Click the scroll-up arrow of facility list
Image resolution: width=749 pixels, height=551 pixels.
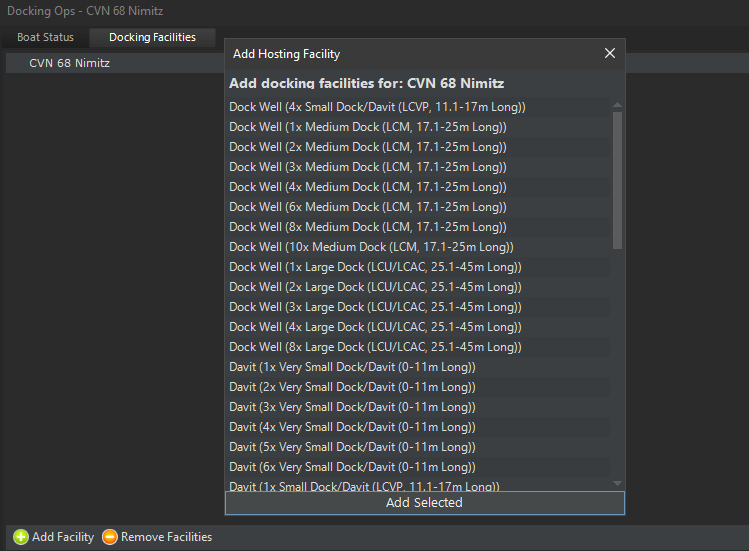pos(617,105)
